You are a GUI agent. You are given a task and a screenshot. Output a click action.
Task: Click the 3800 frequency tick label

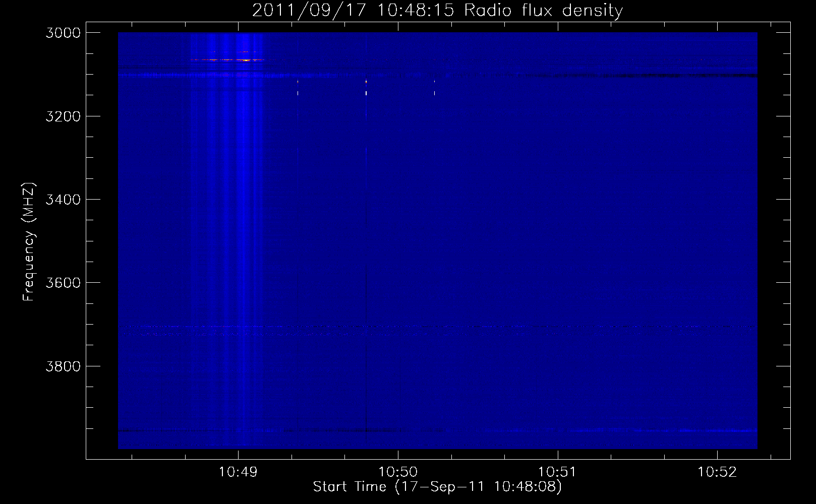(63, 366)
